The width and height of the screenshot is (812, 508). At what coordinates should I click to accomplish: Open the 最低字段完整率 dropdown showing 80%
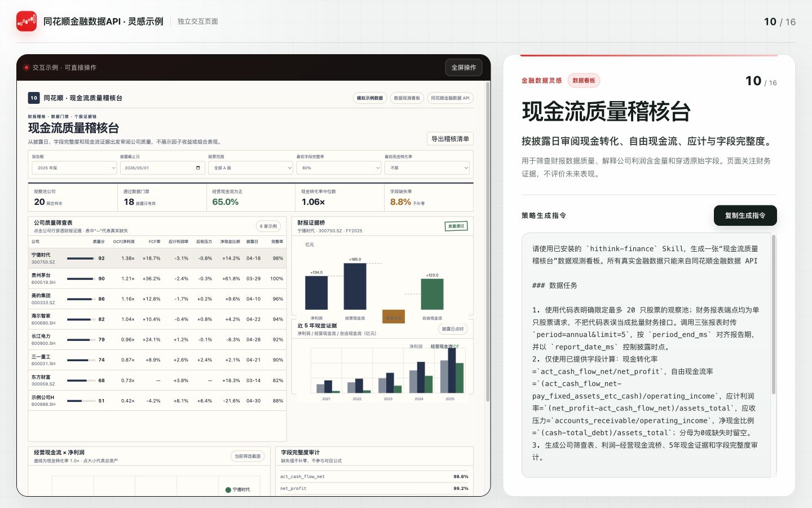[x=339, y=168]
